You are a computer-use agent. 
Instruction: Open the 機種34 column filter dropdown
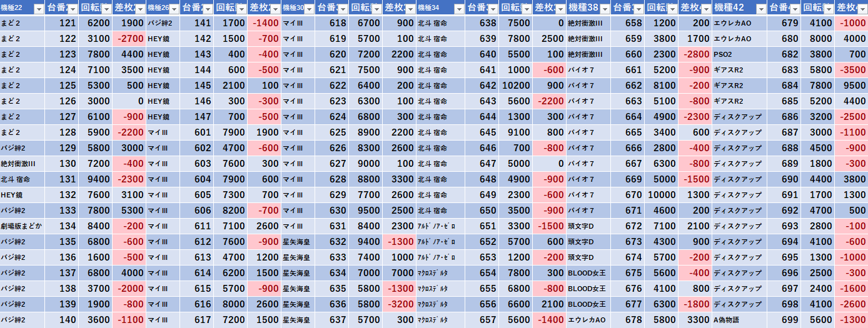point(459,8)
